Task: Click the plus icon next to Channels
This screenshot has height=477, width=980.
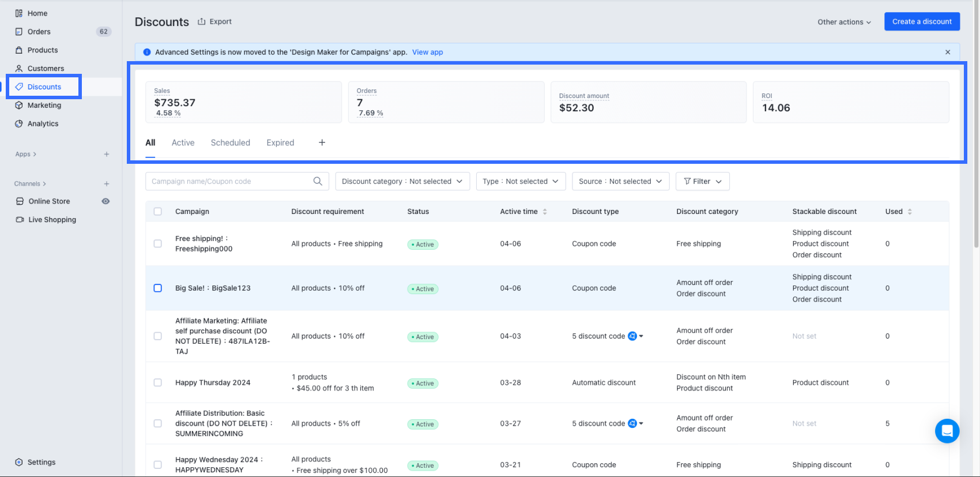Action: 107,183
